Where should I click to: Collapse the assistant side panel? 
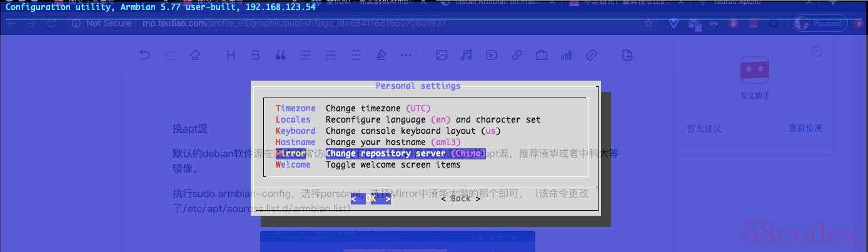tap(816, 51)
